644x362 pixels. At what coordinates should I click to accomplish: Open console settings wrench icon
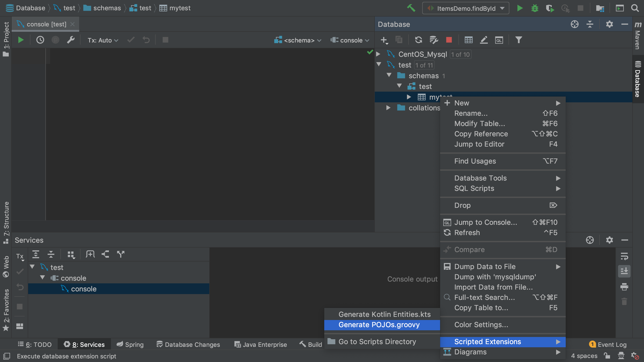71,40
